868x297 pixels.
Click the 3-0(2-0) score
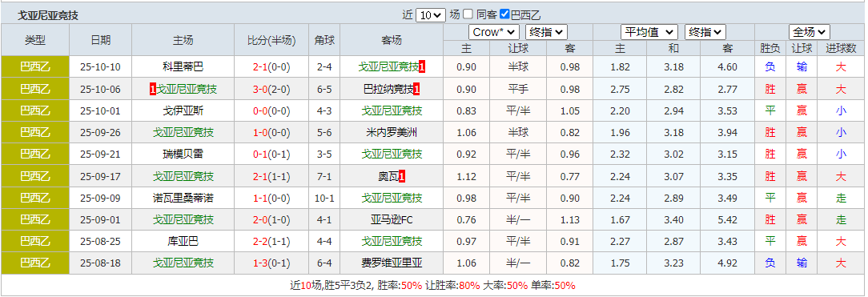tap(271, 89)
